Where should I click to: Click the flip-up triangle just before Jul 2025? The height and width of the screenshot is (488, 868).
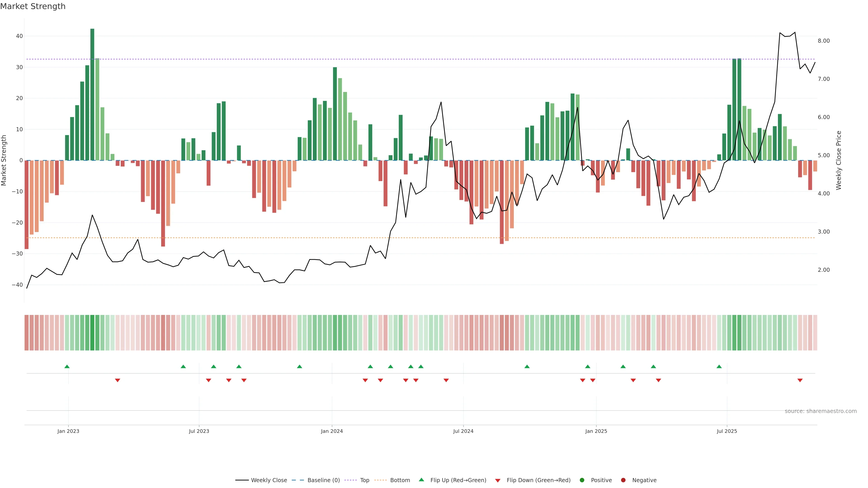pos(719,366)
